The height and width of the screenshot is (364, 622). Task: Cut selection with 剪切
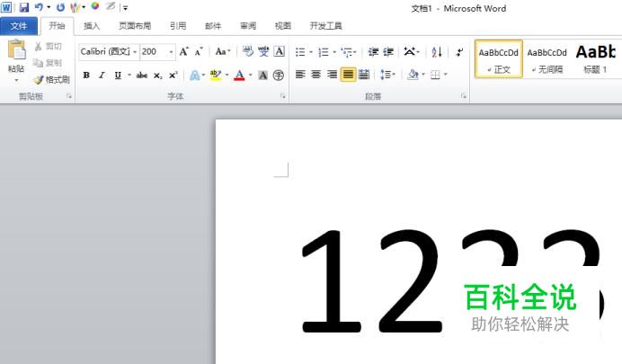(48, 47)
